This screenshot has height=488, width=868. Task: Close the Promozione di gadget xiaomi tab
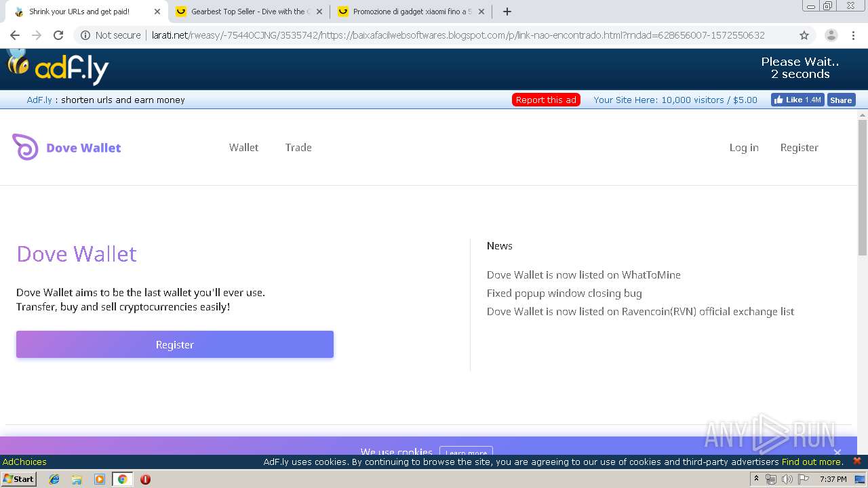pyautogui.click(x=481, y=12)
